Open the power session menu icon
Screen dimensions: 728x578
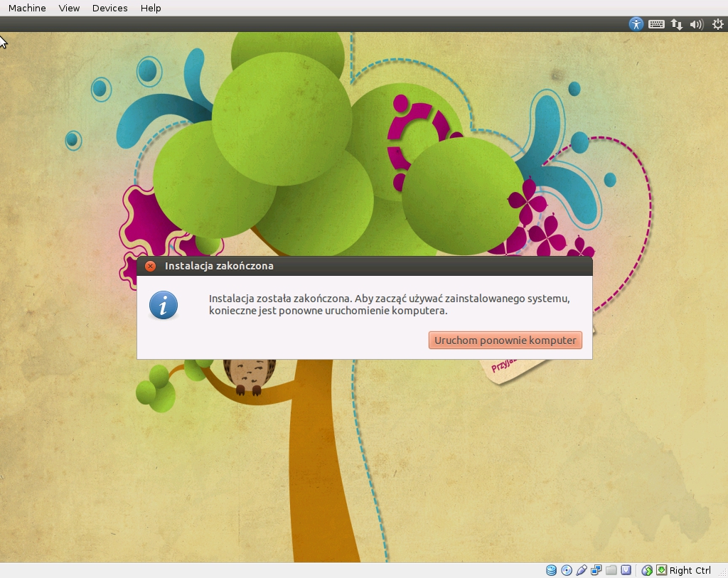coord(718,24)
